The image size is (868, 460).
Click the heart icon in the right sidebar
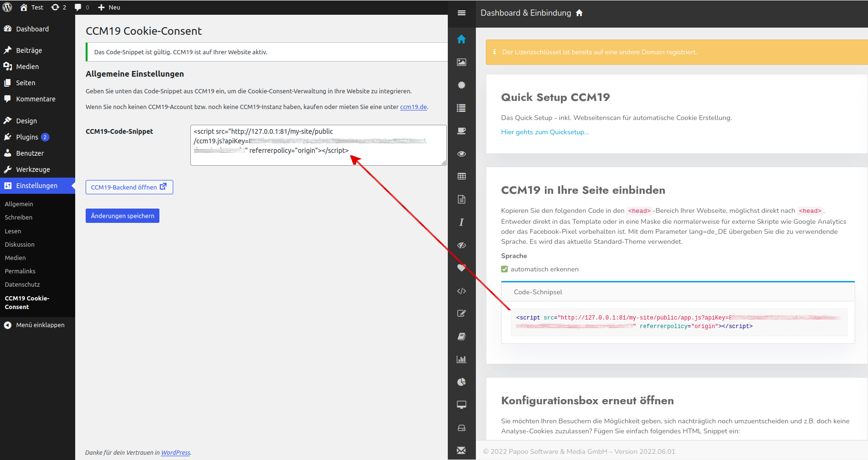point(461,268)
